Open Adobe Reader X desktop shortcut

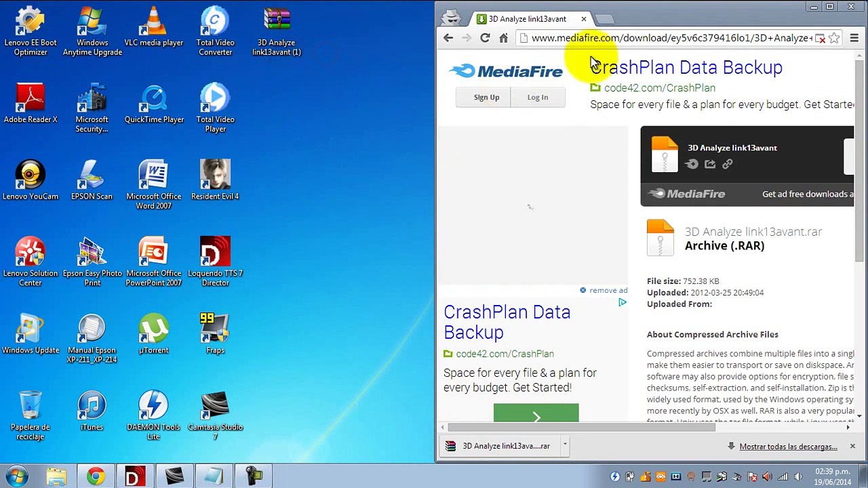(x=31, y=104)
